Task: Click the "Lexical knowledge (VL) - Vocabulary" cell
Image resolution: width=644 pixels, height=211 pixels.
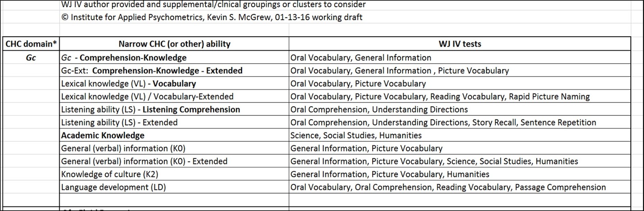Action: (128, 84)
